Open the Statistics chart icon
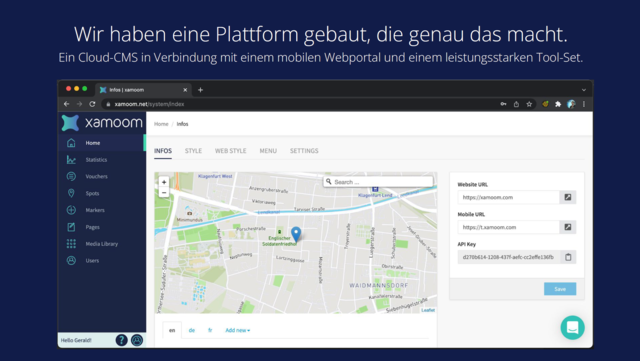This screenshot has width=640, height=361. coord(71,159)
